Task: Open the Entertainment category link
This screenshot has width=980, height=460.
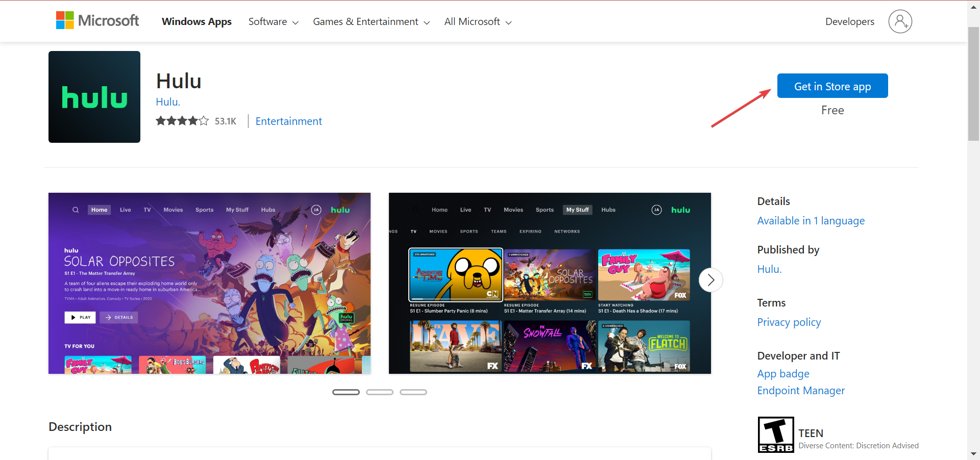Action: [288, 121]
